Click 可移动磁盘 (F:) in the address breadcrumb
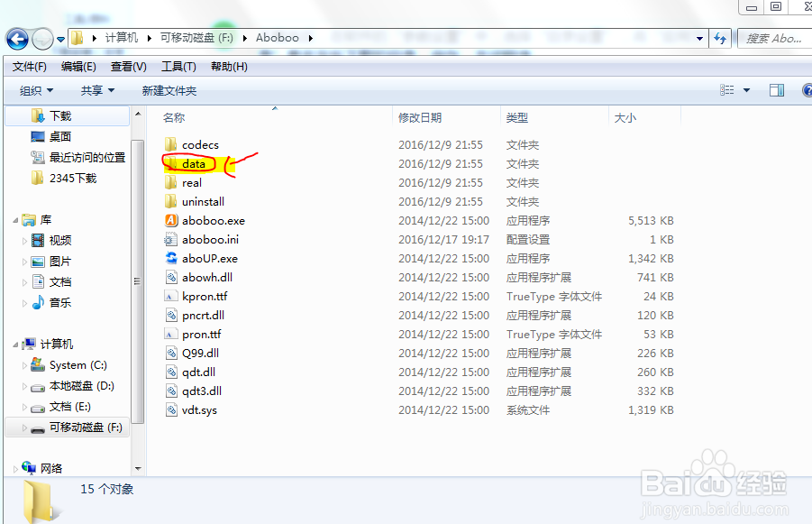Screen dimensions: 812x524 click(x=196, y=38)
